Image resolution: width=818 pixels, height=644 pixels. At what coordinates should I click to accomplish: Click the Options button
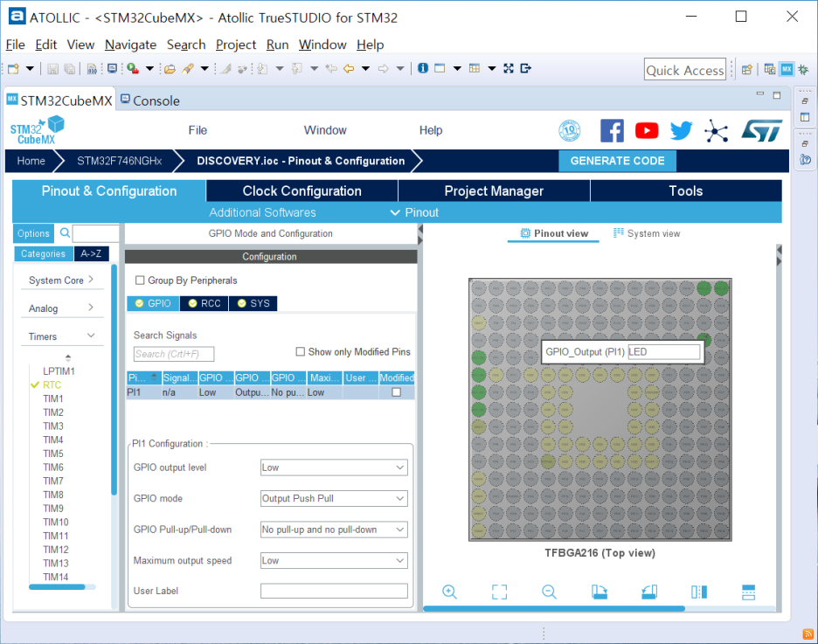point(33,233)
